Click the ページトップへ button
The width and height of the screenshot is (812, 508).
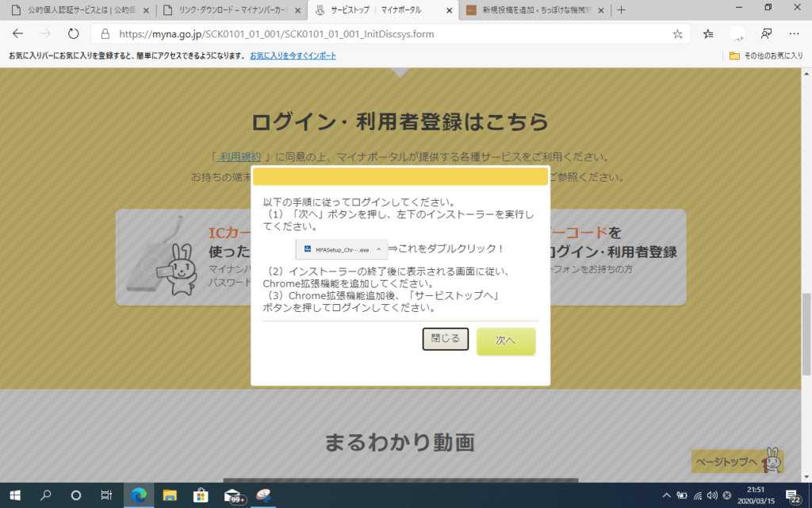pos(737,461)
